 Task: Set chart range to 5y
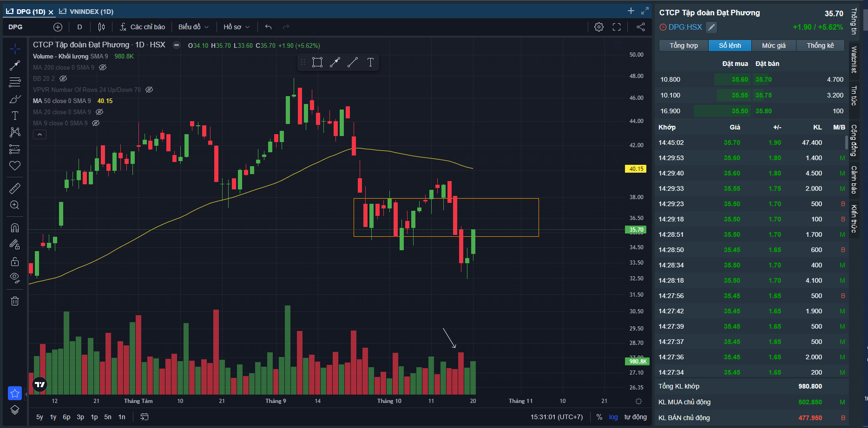coord(39,417)
